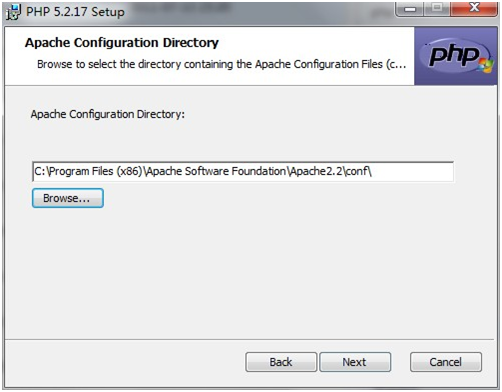This screenshot has width=502, height=392.
Task: Click the installer icon in title bar
Action: coord(14,12)
